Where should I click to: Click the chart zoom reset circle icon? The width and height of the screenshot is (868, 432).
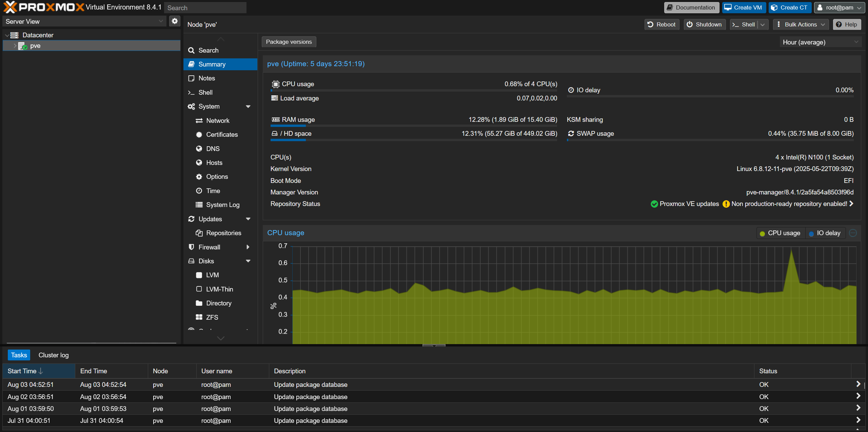853,233
